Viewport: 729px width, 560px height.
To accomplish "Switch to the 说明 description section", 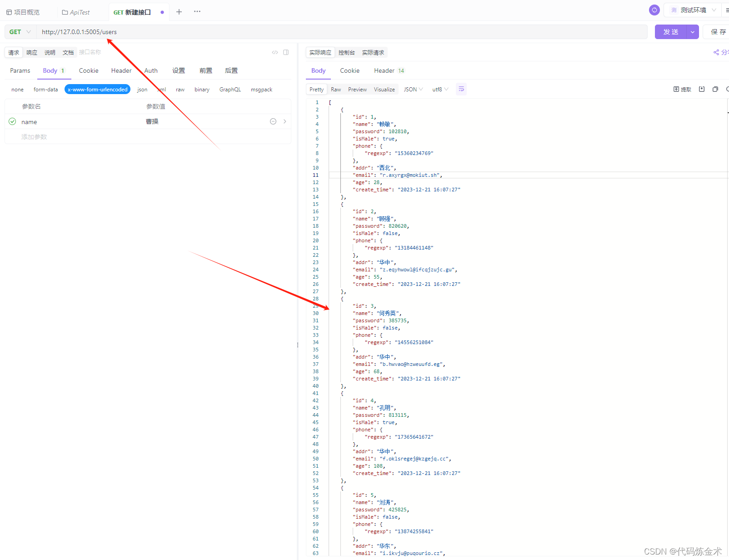I will tap(50, 53).
